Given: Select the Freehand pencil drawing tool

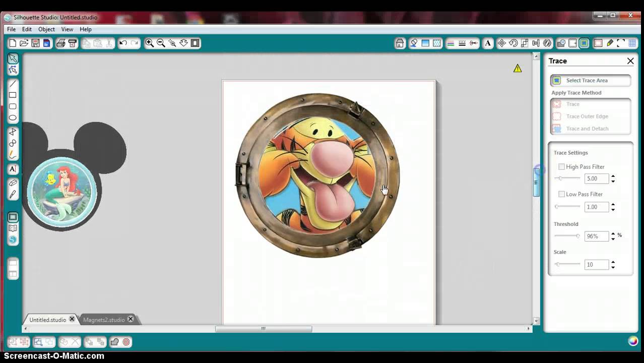Looking at the screenshot, I should tap(13, 155).
